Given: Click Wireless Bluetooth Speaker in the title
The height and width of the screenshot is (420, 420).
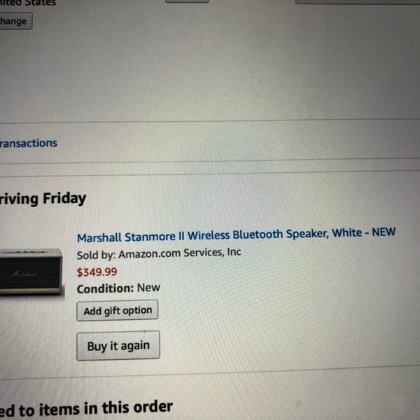Looking at the screenshot, I should pyautogui.click(x=258, y=234).
